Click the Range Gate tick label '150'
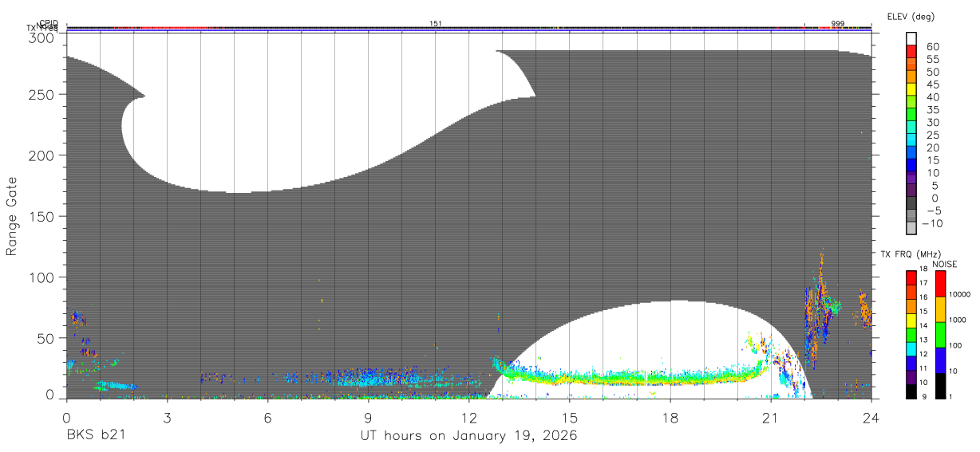980x452 pixels. 41,216
